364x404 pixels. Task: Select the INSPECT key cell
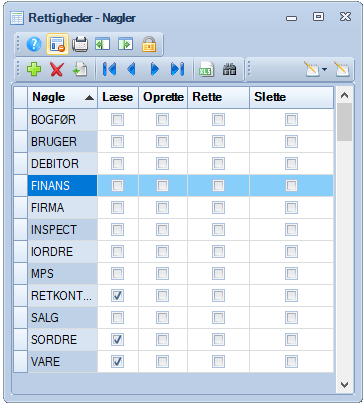tap(62, 229)
